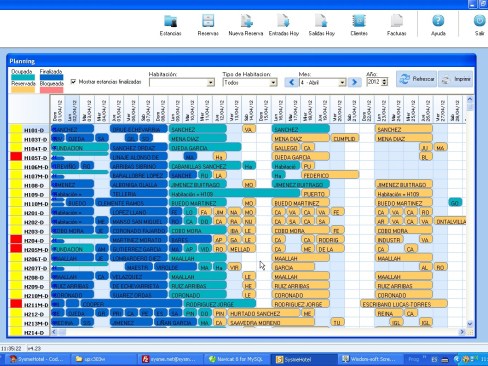Switch to Navicat 8 for MySQL taskbar item
This screenshot has height=366, width=488.
tap(236, 359)
